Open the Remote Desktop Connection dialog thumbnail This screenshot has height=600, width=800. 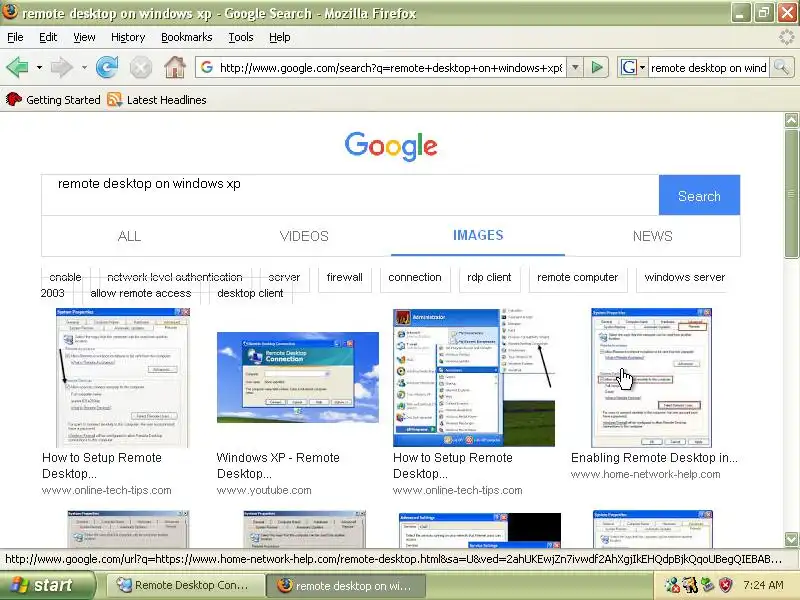297,377
